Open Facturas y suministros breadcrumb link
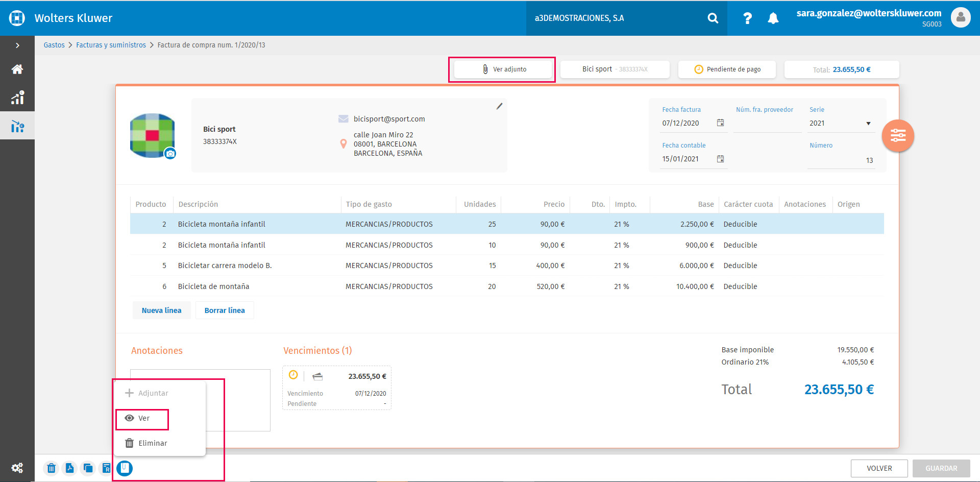This screenshot has height=482, width=980. (x=111, y=45)
